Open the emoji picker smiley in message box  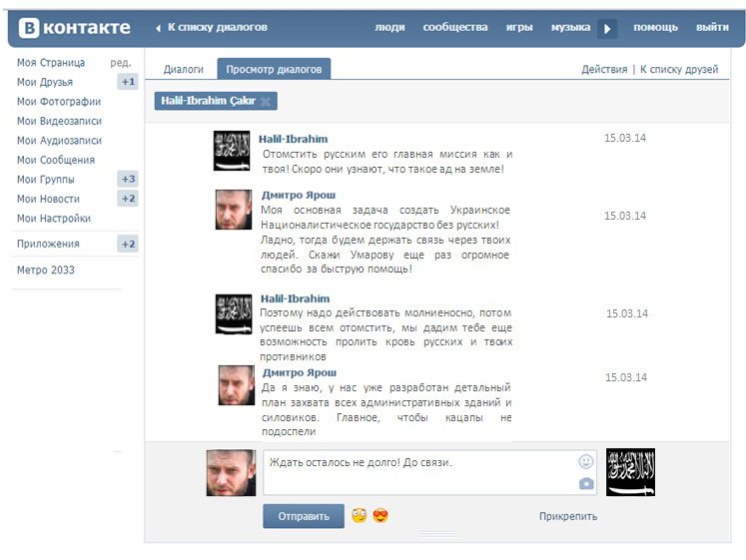tap(586, 461)
